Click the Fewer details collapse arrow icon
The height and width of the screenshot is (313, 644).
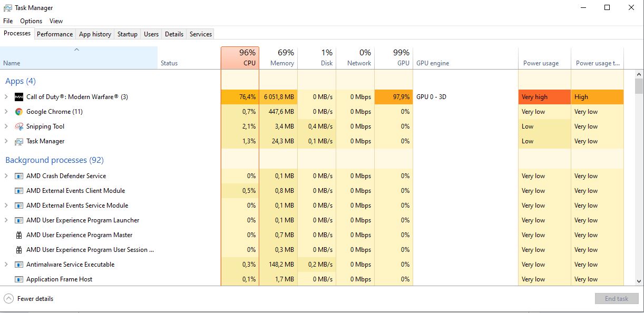(8, 299)
